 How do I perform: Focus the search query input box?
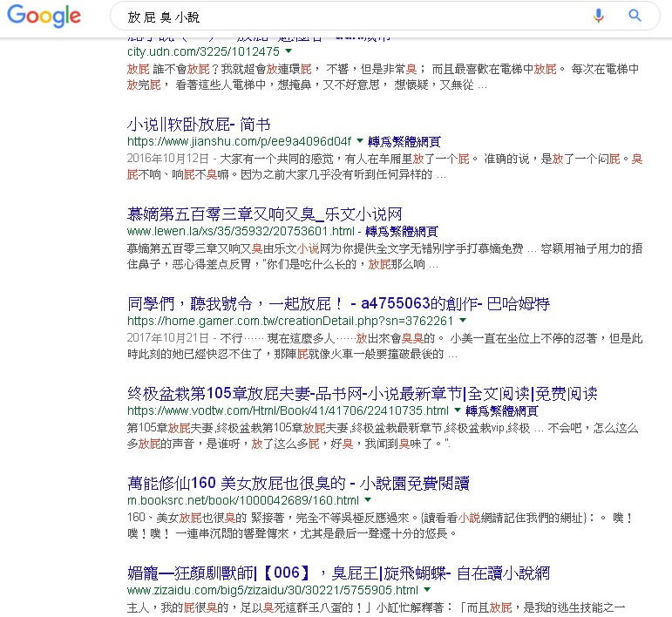349,17
